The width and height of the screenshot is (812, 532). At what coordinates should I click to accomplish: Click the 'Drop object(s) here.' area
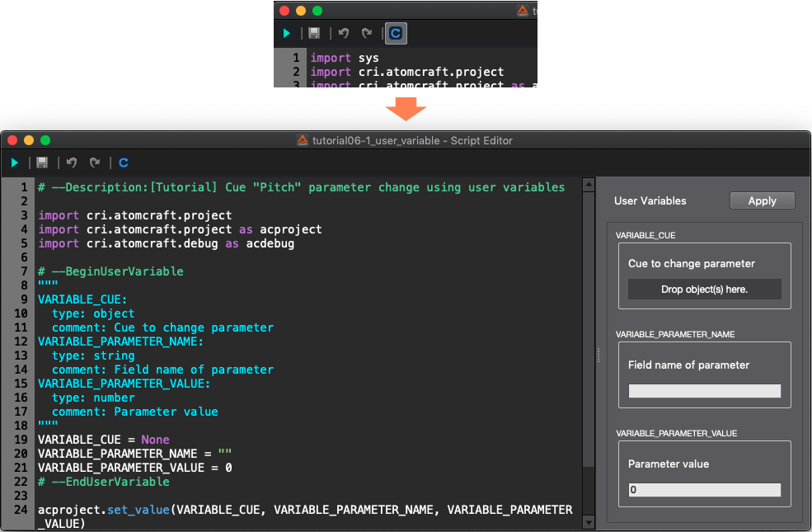point(704,290)
